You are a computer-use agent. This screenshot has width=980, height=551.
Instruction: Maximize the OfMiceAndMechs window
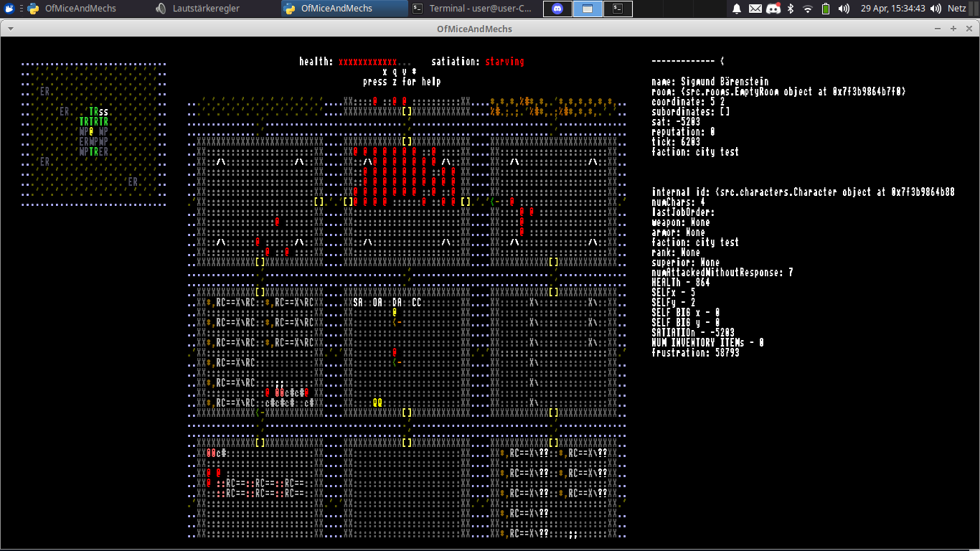(953, 29)
